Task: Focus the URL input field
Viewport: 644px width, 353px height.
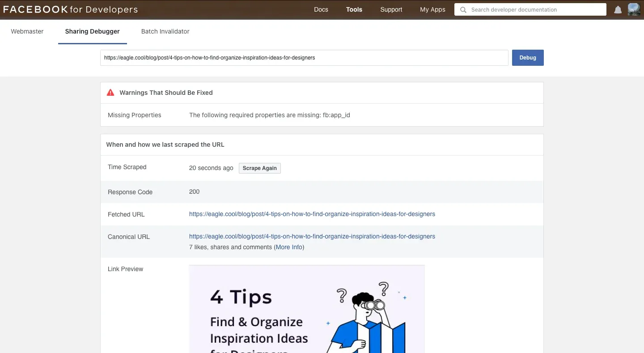Action: pyautogui.click(x=304, y=58)
